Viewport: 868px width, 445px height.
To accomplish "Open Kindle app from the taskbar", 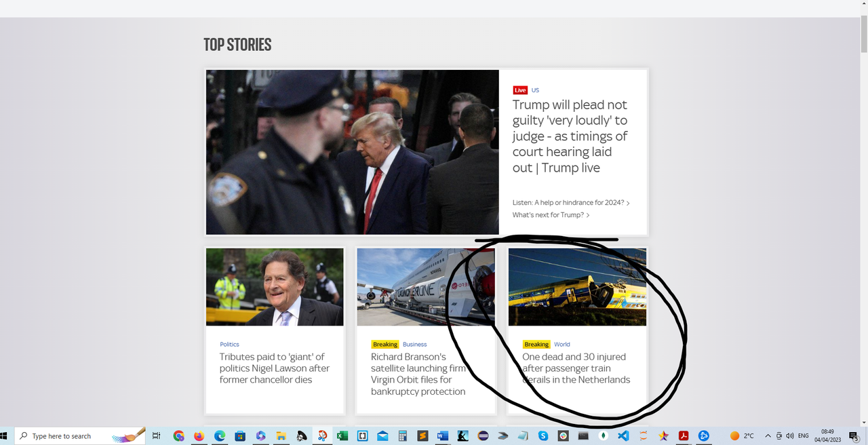I will 462,436.
